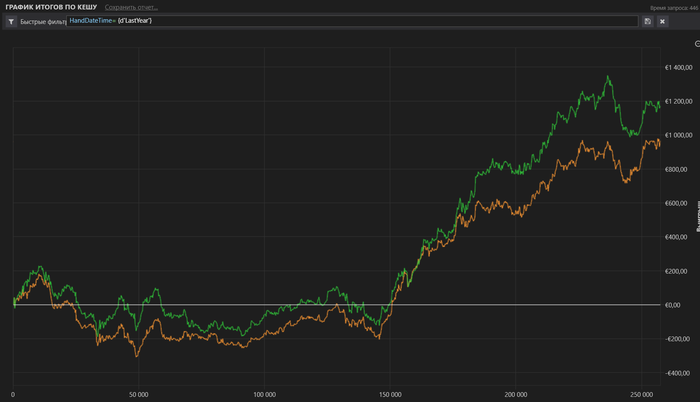Image resolution: width=700 pixels, height=402 pixels.
Task: Click the €400,00 axis label
Action: [676, 237]
